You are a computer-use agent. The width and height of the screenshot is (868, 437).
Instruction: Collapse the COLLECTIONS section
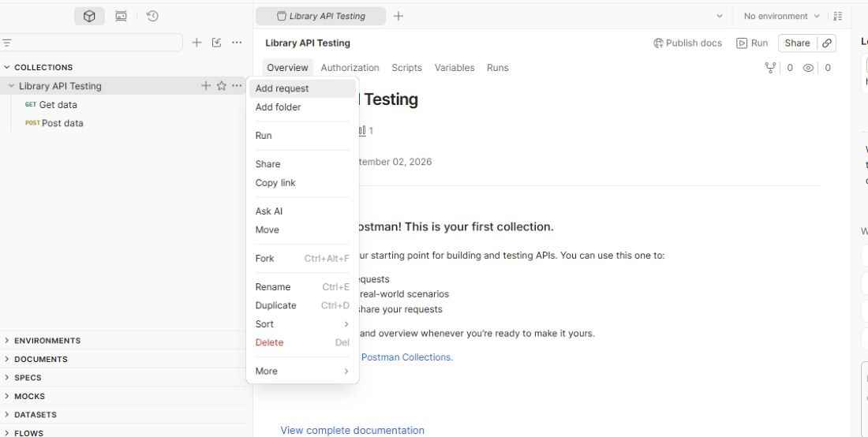(x=6, y=67)
